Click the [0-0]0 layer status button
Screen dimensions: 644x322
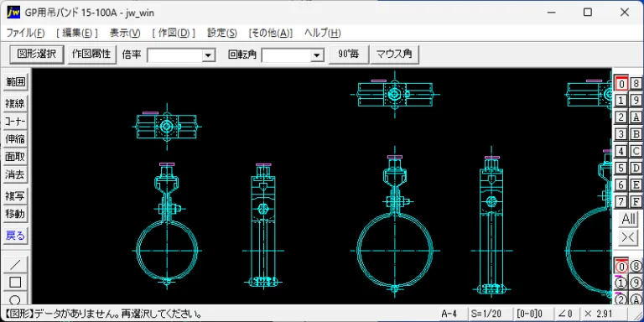coord(533,314)
